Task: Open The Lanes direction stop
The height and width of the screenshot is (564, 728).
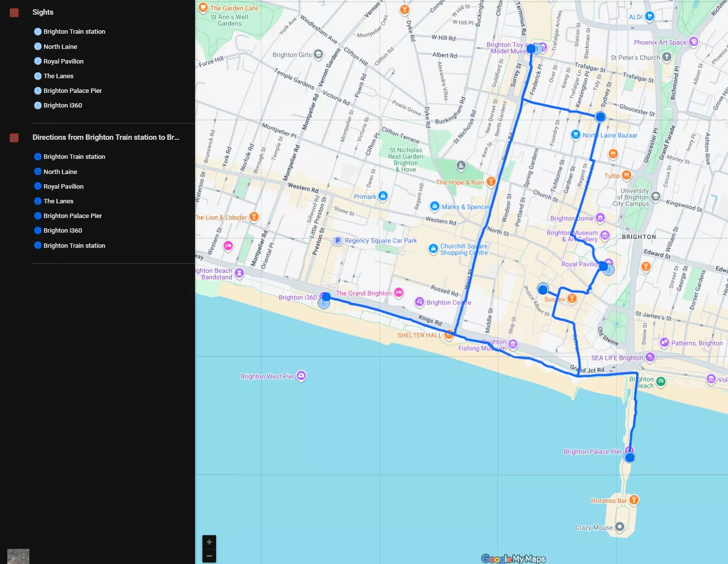Action: point(58,201)
